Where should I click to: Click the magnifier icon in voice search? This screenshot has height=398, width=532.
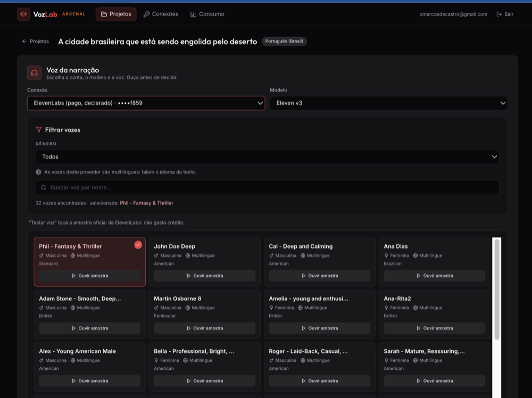tap(44, 188)
